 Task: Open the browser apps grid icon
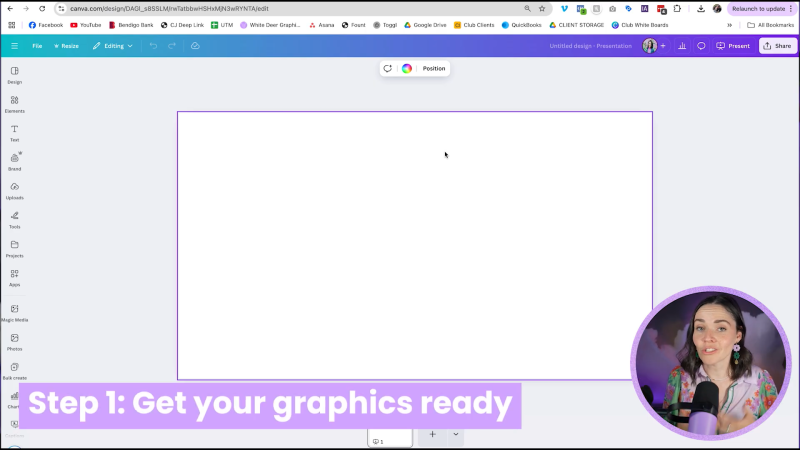coord(12,25)
